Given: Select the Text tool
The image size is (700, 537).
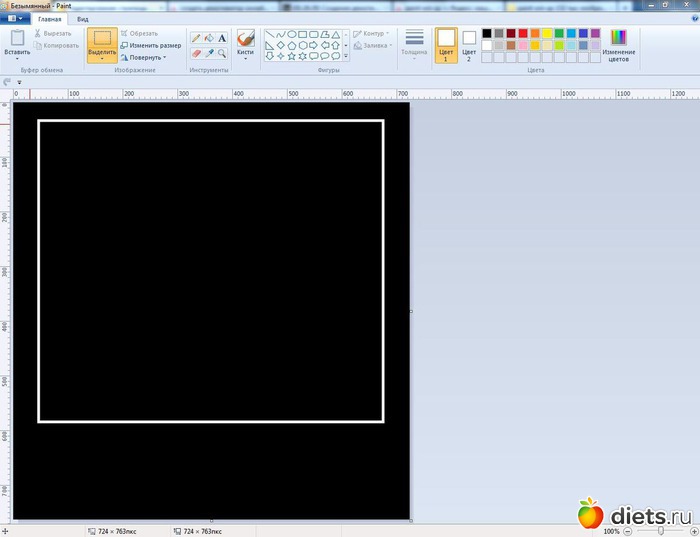Looking at the screenshot, I should pyautogui.click(x=222, y=38).
